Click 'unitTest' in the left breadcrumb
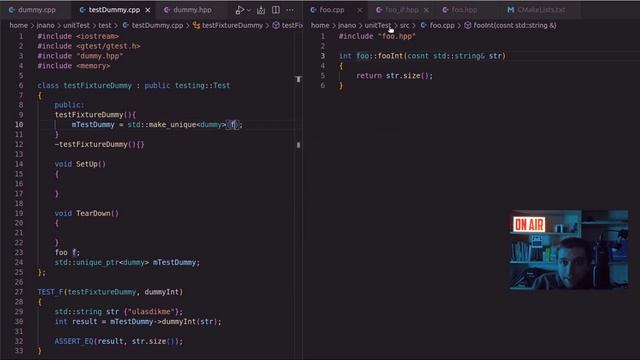 pos(76,25)
